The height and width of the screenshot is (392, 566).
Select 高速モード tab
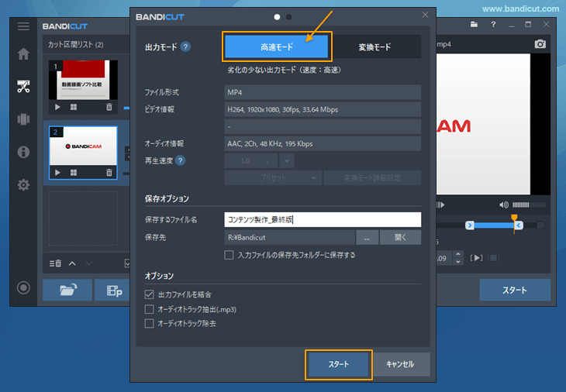coord(277,47)
